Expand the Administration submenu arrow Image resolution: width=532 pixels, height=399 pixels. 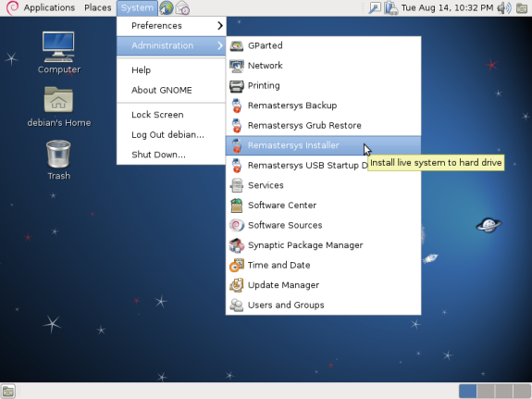220,45
